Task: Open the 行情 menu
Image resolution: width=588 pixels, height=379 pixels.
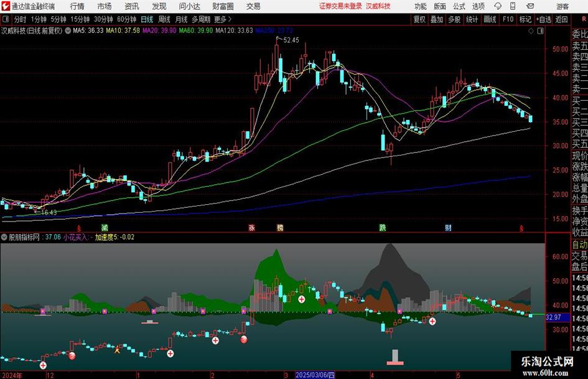Action: (77, 6)
